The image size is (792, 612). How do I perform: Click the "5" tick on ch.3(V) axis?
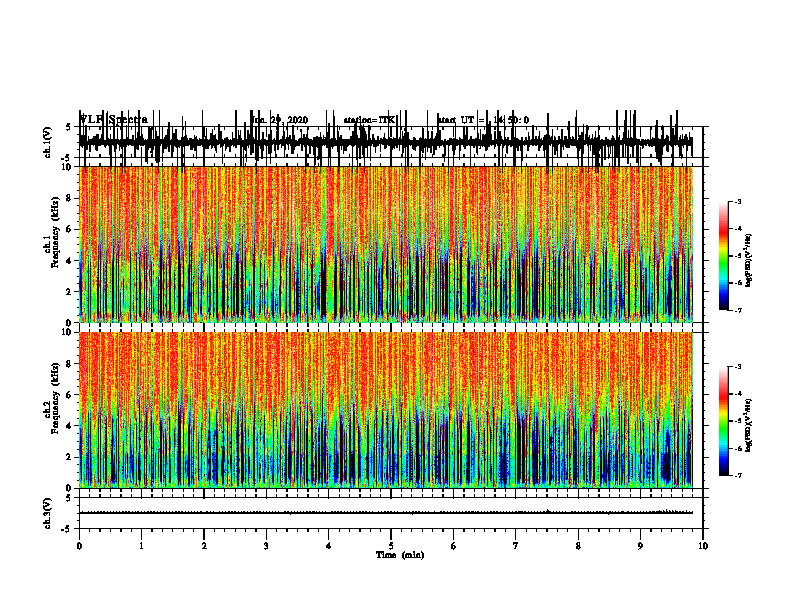pos(69,498)
